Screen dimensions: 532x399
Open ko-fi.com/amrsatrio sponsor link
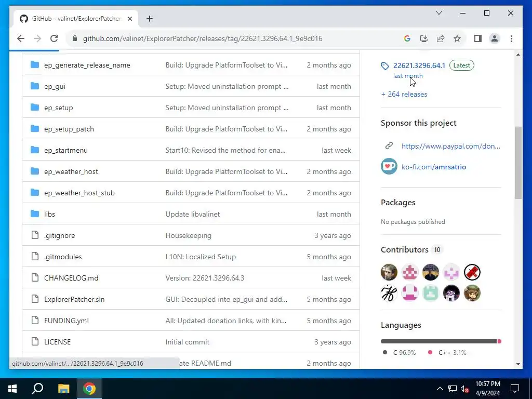pyautogui.click(x=434, y=167)
